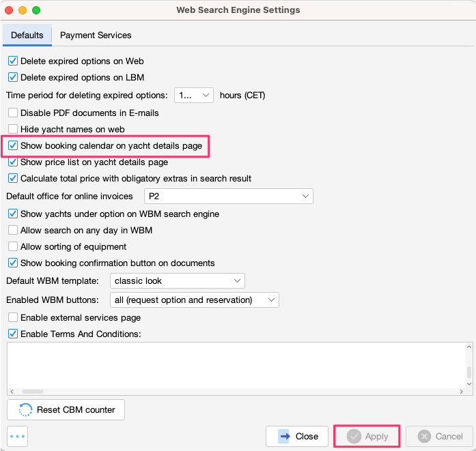Click the Apply button
The height and width of the screenshot is (451, 476).
(367, 437)
